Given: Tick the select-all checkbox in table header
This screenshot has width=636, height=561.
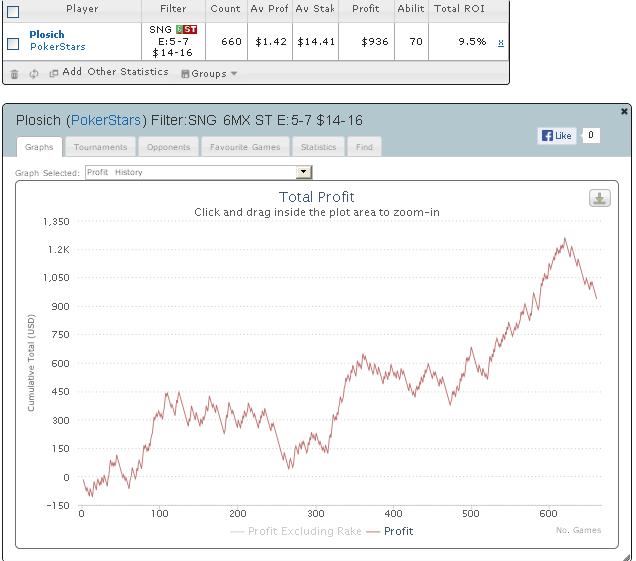Looking at the screenshot, I should (13, 12).
